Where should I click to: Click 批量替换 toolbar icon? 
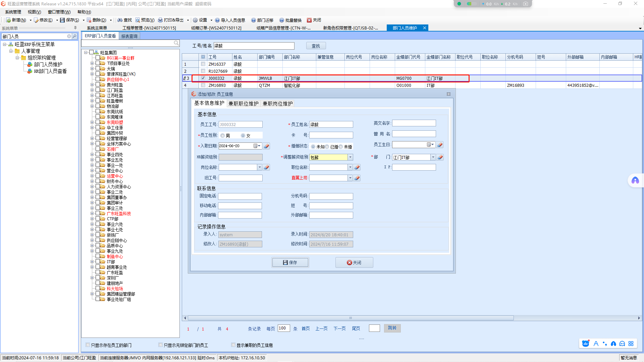coord(282,20)
